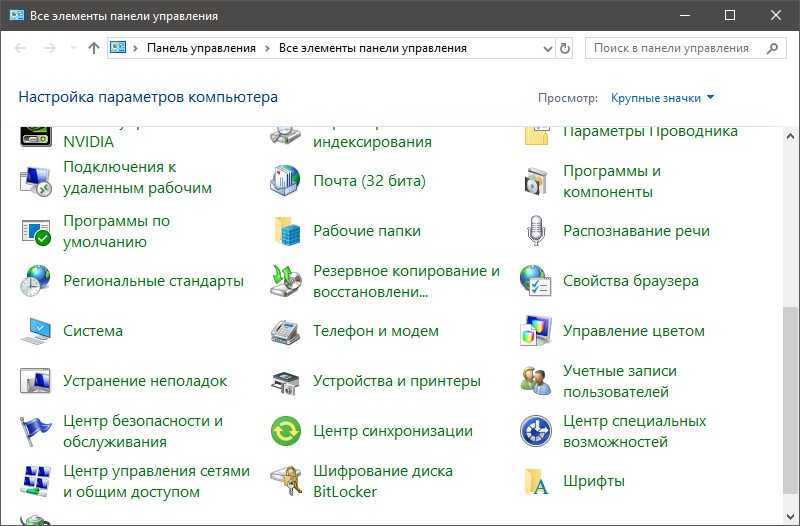Image resolution: width=800 pixels, height=526 pixels.
Task: Open the Security and Maintenance flag icon
Action: [36, 431]
